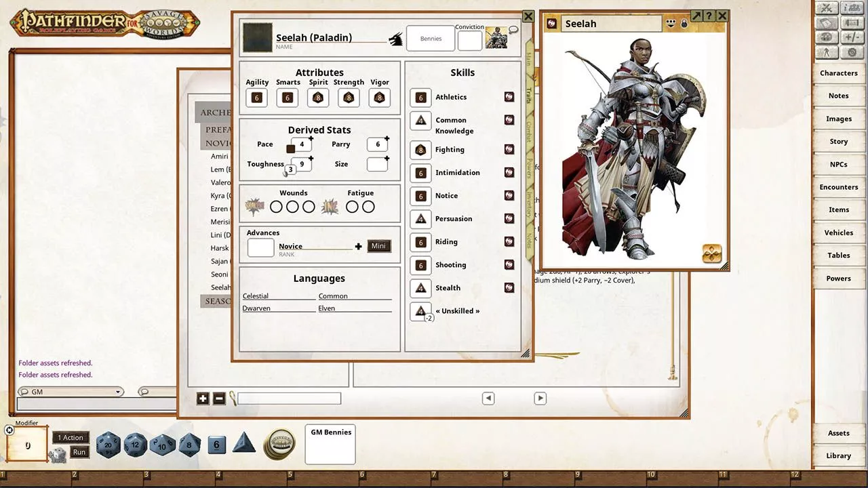Collapse all entries with the minus button
Viewport: 868px width, 488px height.
tap(219, 399)
